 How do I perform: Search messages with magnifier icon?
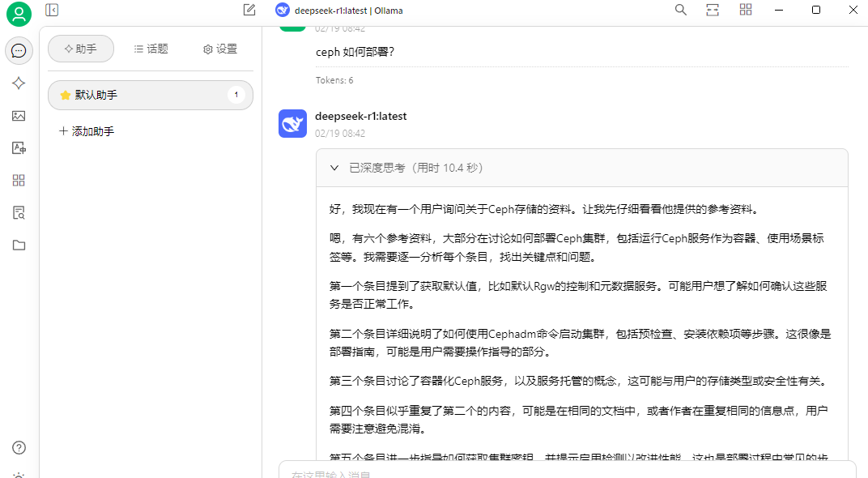(681, 10)
